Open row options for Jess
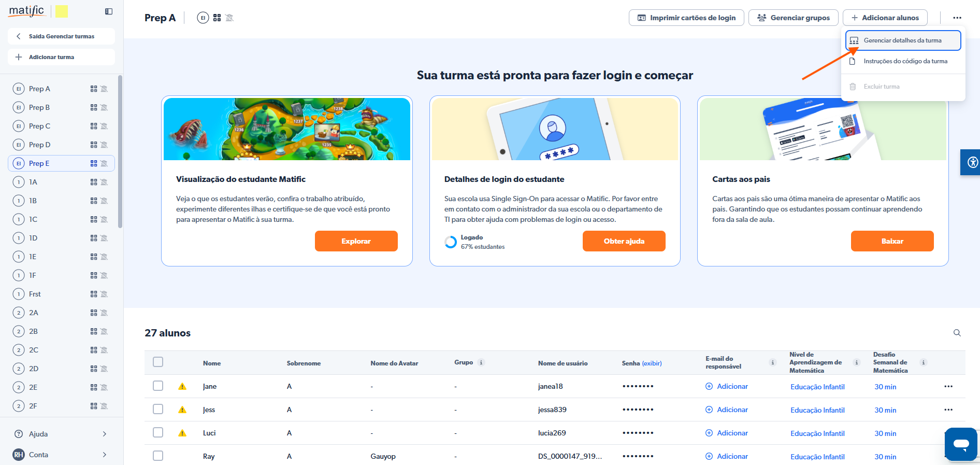 coord(948,410)
